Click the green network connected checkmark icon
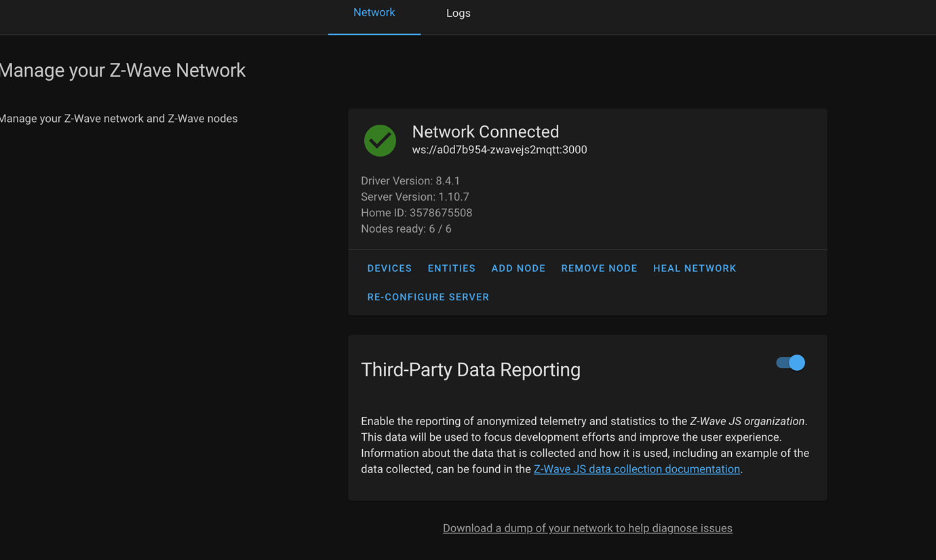The width and height of the screenshot is (936, 560). pos(380,140)
